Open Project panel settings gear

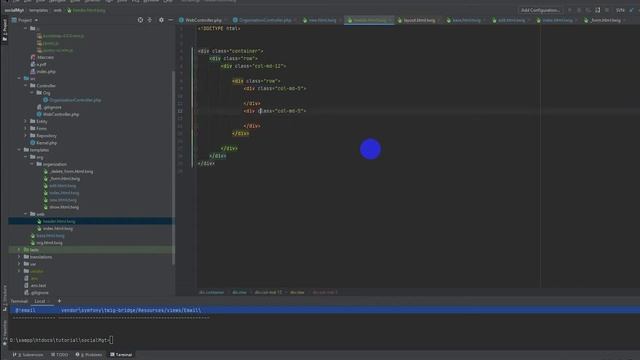(x=161, y=20)
